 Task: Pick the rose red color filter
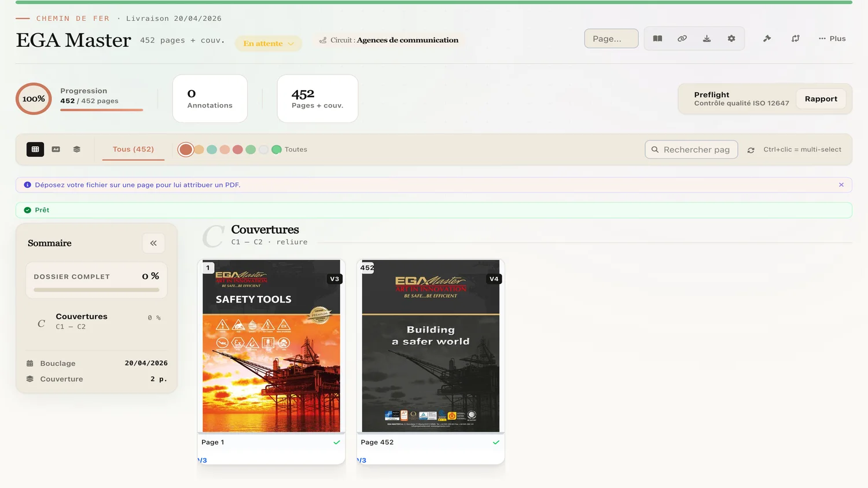click(237, 150)
